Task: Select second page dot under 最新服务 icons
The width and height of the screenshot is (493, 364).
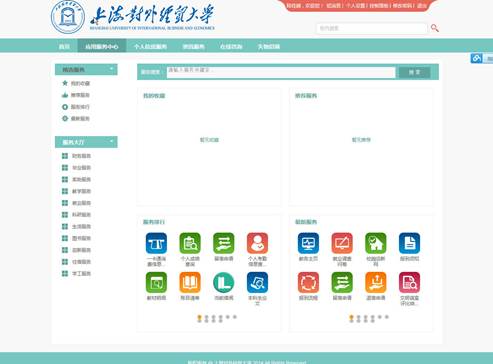Action: (x=358, y=318)
